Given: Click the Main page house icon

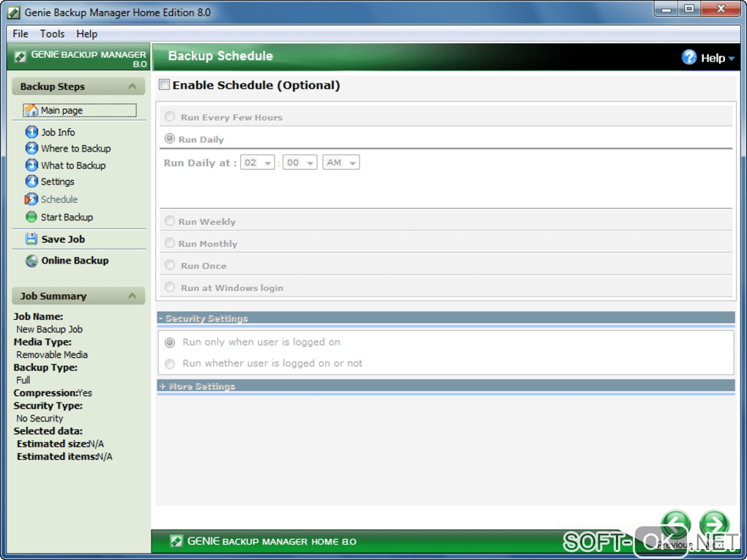Looking at the screenshot, I should (31, 111).
